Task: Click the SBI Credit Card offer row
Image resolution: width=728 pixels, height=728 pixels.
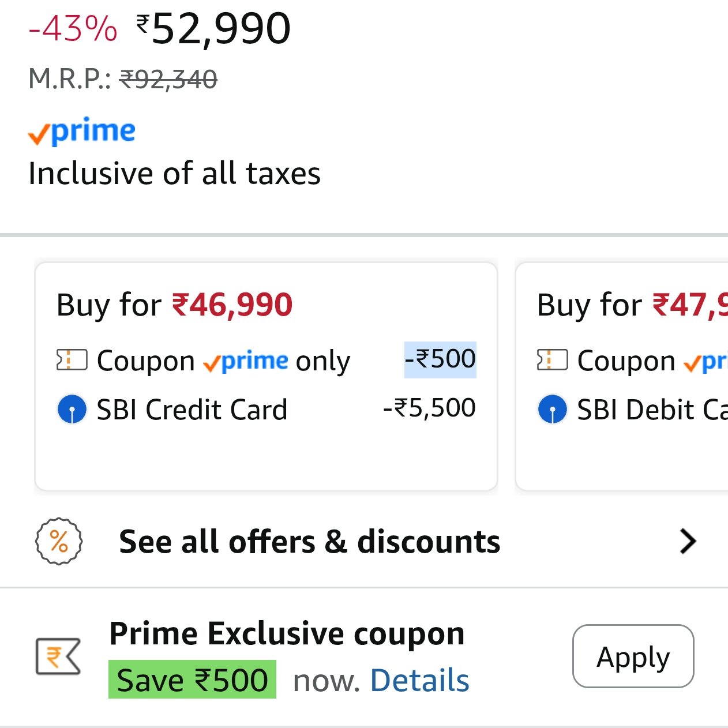Action: point(192,410)
